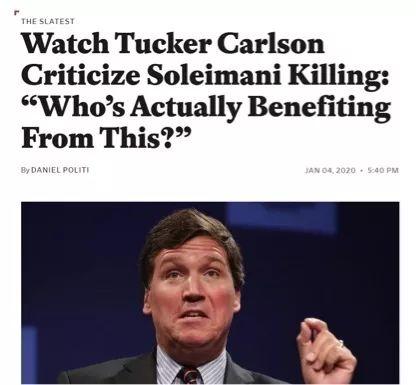Click the word "Benefiting" in the headline

pyautogui.click(x=319, y=107)
